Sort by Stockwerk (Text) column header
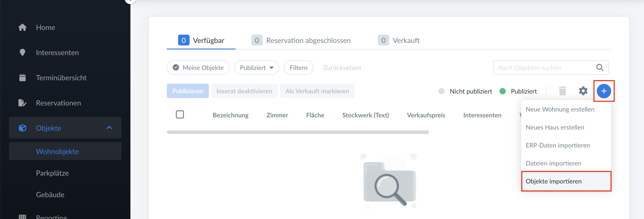644x219 pixels. coord(365,115)
